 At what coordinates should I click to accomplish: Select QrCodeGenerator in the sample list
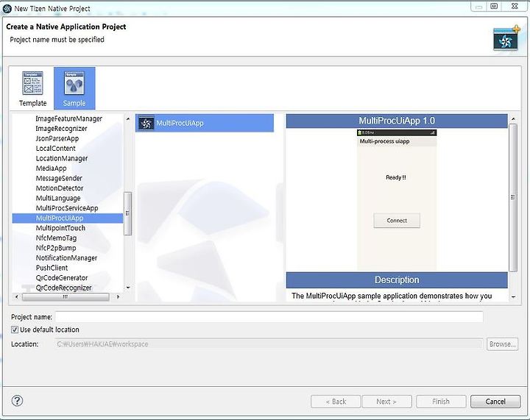coord(62,278)
